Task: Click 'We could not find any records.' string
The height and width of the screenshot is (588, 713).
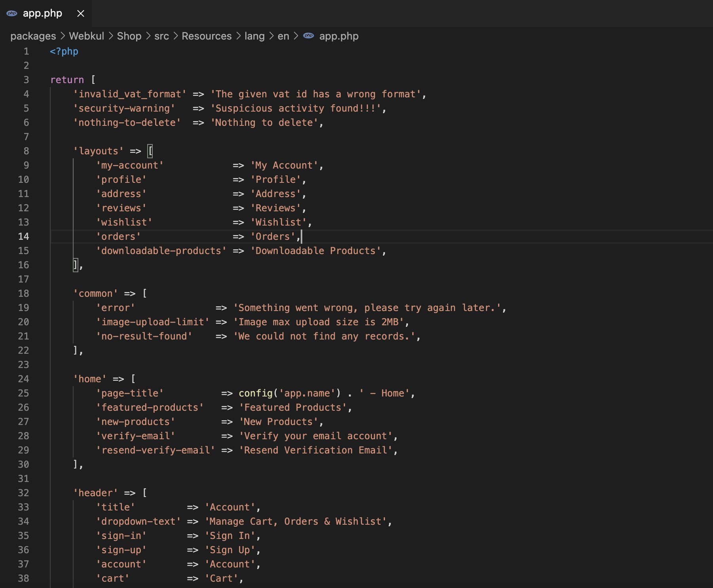Action: [x=324, y=336]
